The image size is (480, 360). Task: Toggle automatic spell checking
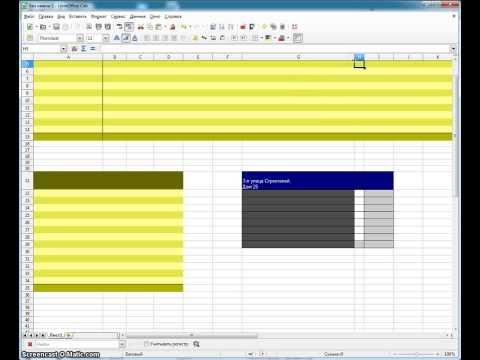[x=129, y=27]
